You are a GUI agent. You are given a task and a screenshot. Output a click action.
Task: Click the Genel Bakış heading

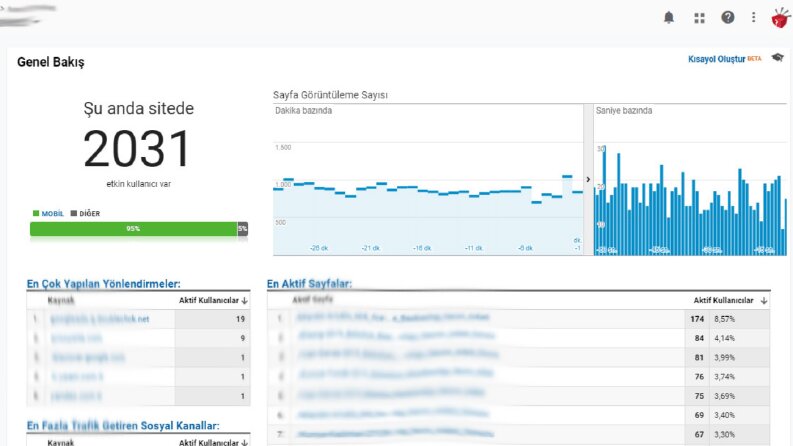[x=51, y=62]
